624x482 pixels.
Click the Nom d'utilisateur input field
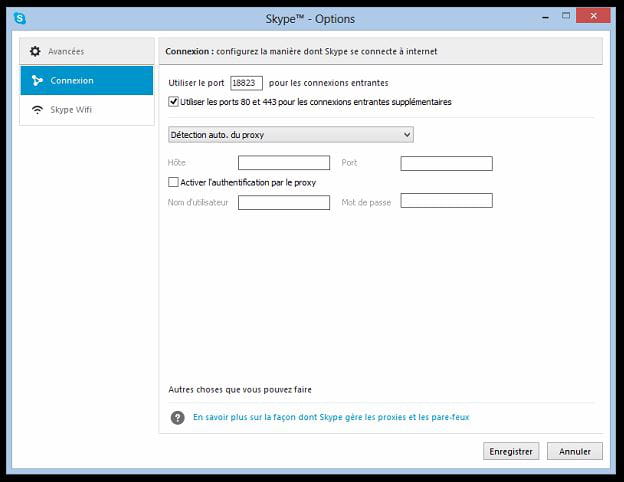pyautogui.click(x=284, y=202)
